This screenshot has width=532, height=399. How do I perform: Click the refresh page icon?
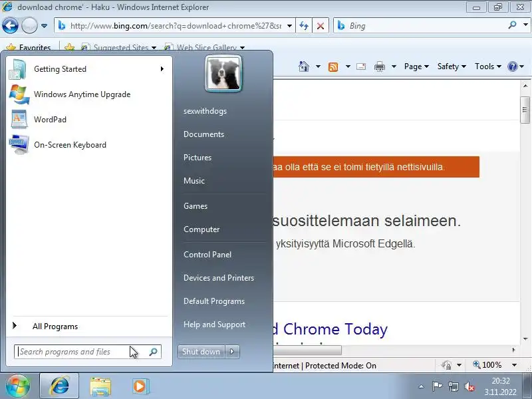[304, 26]
